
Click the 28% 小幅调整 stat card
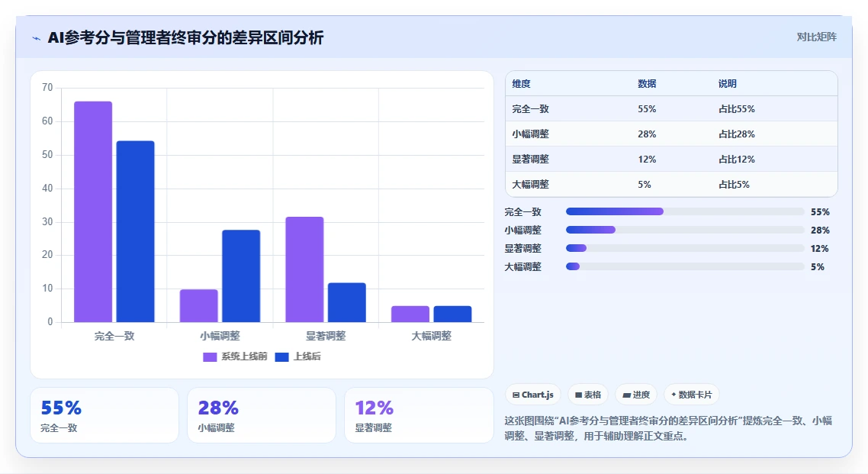coord(262,415)
